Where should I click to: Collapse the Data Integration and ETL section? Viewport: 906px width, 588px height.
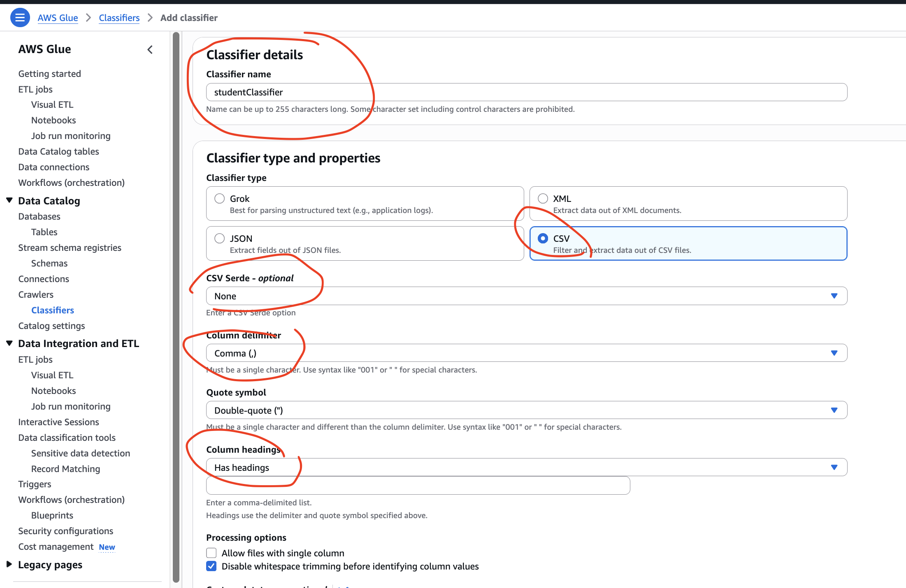click(9, 343)
